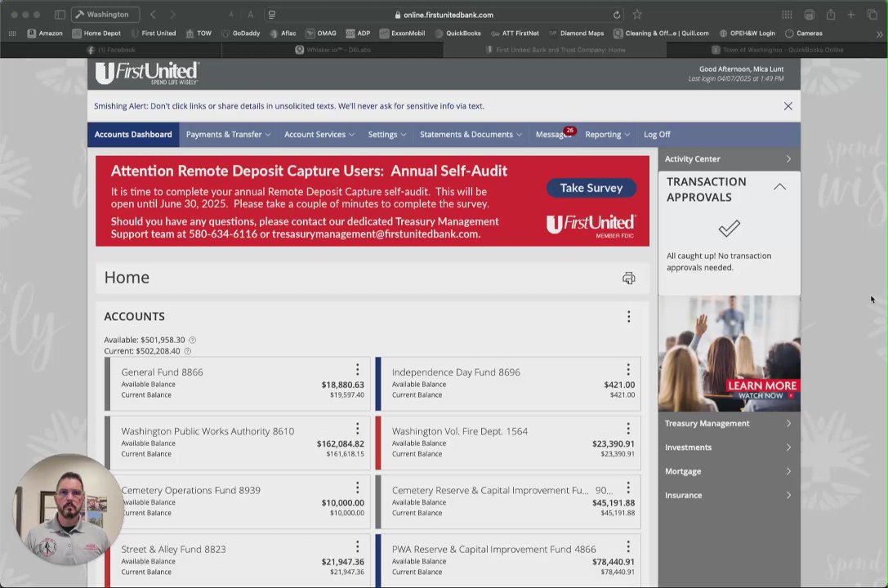Open the Settings dropdown
The width and height of the screenshot is (888, 588).
click(x=387, y=135)
